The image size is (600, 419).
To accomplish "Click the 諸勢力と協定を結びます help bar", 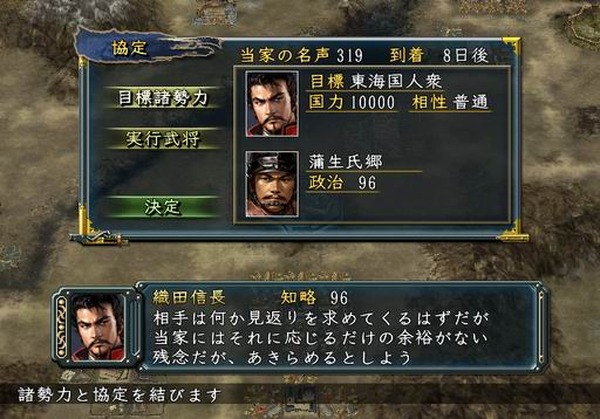I will pyautogui.click(x=120, y=395).
